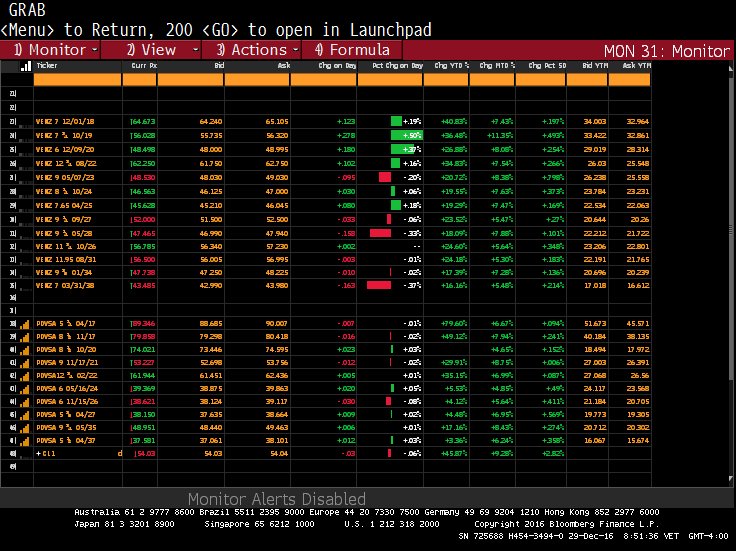Click the Bid column header
736x551 pixels.
[x=219, y=66]
